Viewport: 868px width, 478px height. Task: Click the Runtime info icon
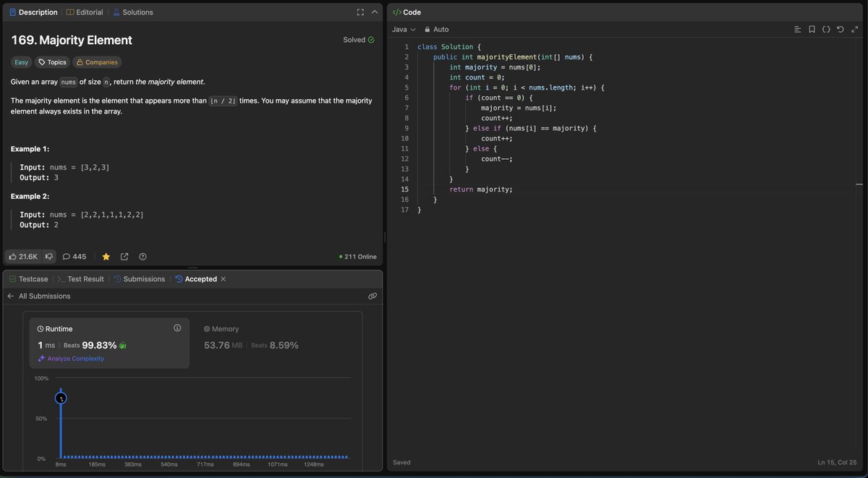(177, 328)
